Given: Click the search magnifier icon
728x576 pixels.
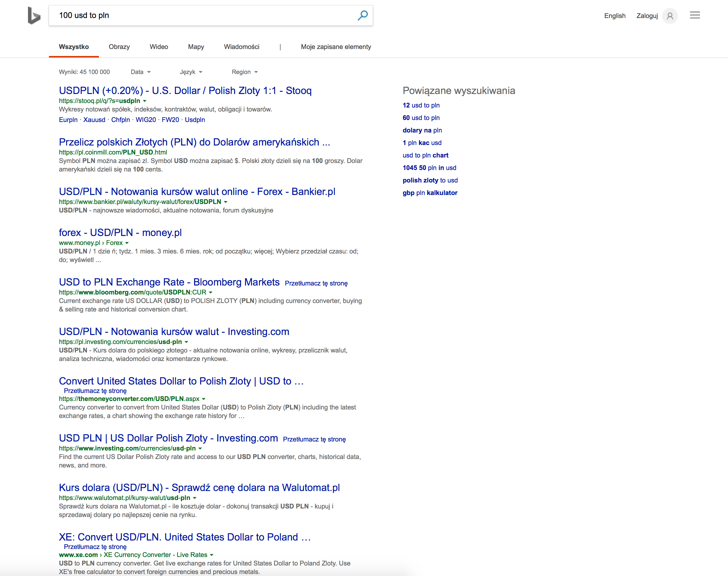Looking at the screenshot, I should (362, 15).
